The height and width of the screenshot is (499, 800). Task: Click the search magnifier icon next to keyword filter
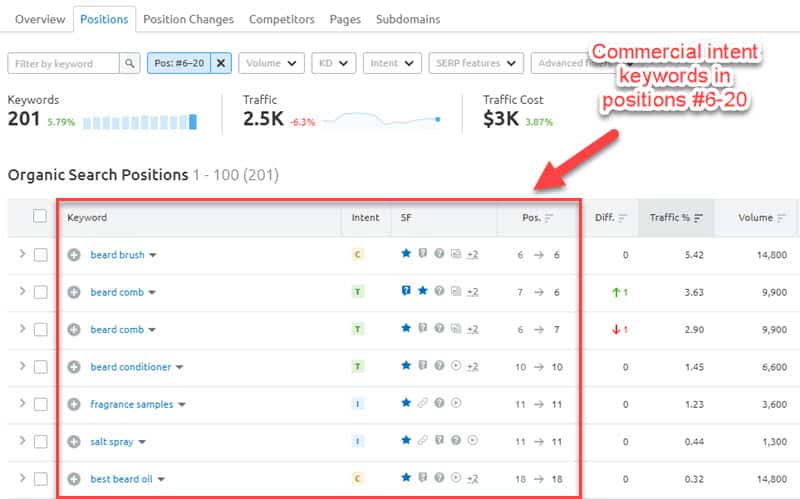click(x=130, y=63)
